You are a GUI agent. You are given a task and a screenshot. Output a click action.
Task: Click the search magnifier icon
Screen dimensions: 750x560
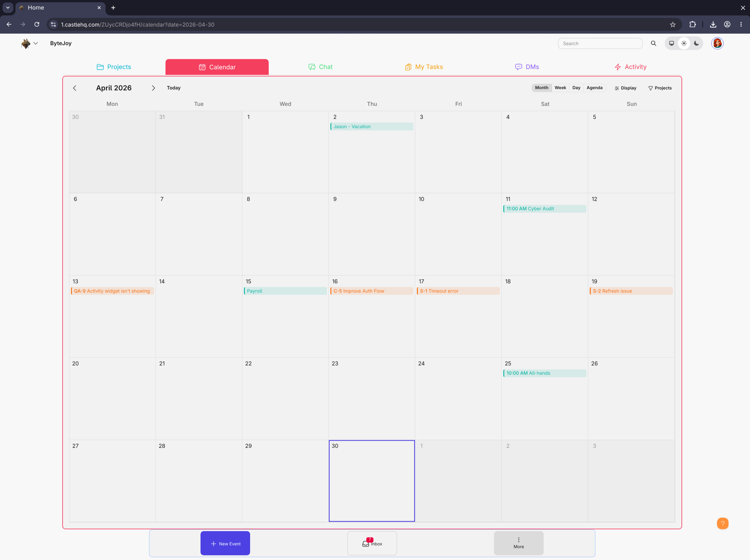[x=653, y=43]
